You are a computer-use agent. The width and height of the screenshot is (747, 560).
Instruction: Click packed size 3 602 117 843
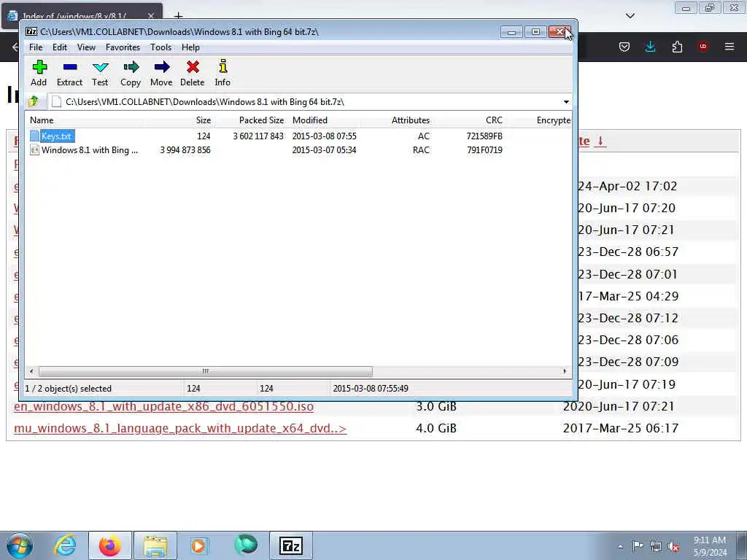[258, 136]
